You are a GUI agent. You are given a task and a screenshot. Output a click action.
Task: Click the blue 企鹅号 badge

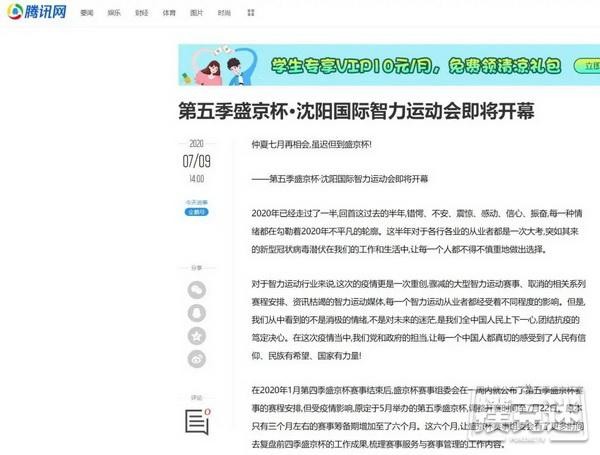tap(195, 212)
